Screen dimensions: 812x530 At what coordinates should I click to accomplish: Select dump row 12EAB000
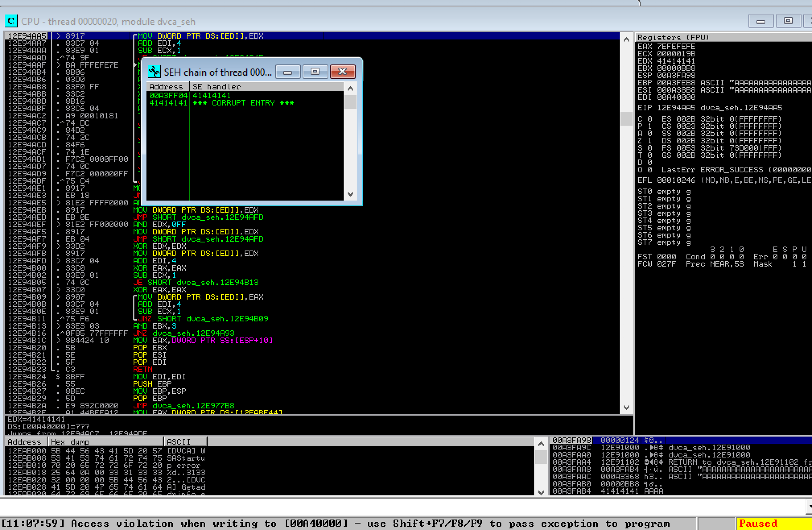click(270, 451)
